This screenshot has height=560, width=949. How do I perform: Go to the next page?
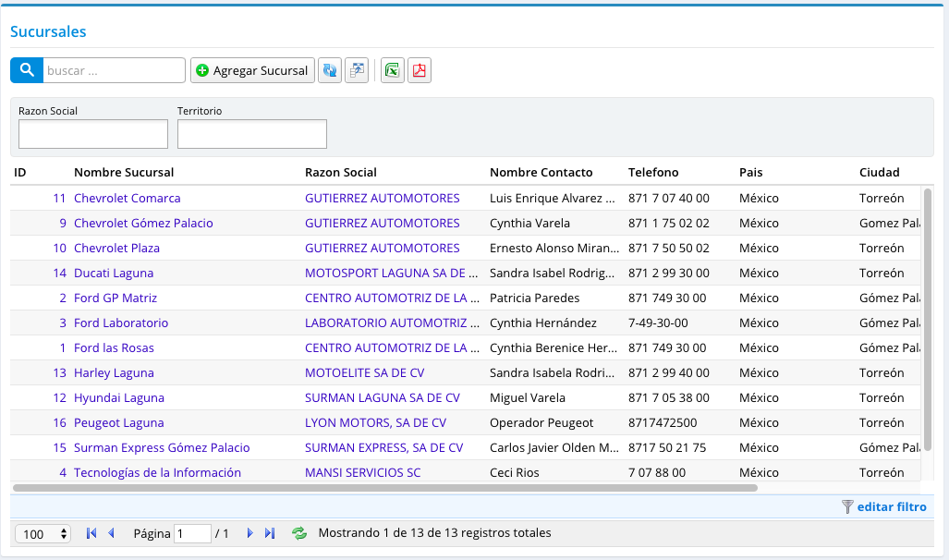(249, 533)
